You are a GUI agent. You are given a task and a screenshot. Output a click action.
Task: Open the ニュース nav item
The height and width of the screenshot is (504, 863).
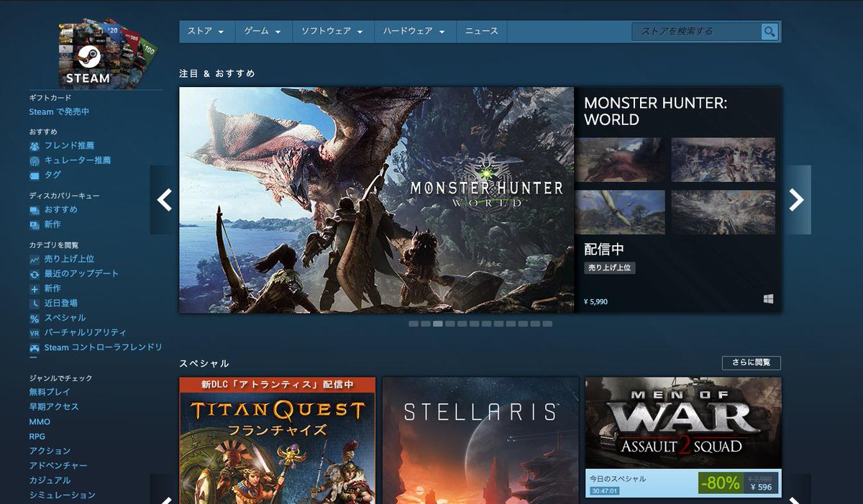pos(481,32)
